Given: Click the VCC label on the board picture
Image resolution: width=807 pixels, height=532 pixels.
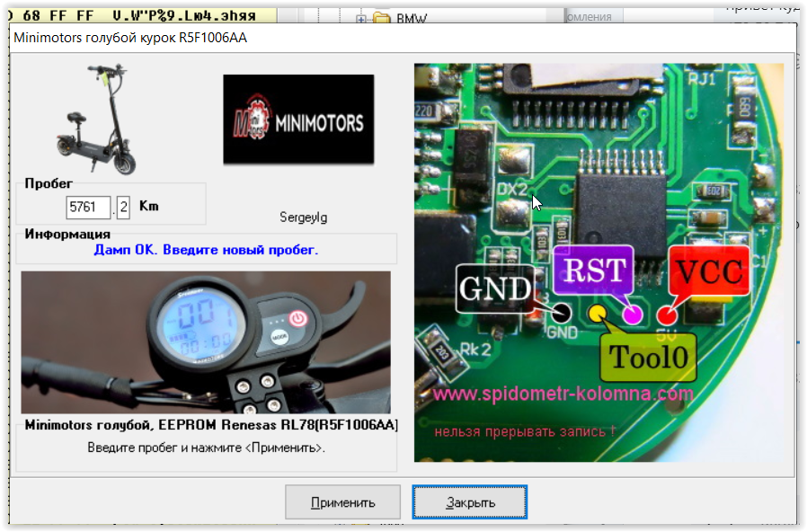Looking at the screenshot, I should [709, 270].
